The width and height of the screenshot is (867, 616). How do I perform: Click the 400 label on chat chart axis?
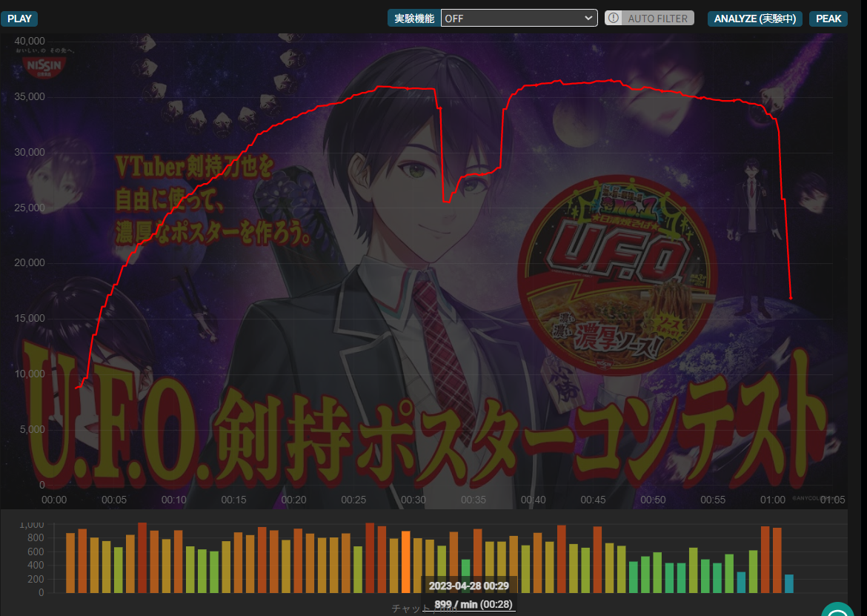(x=36, y=565)
